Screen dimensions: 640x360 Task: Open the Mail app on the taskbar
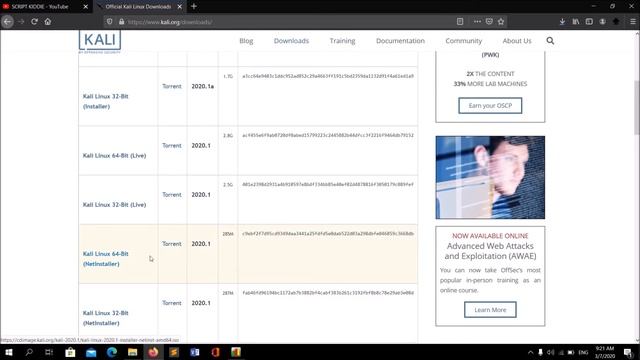91,352
